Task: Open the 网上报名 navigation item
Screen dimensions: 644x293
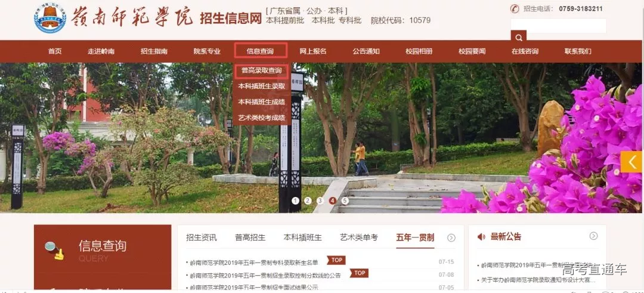Action: pos(313,51)
